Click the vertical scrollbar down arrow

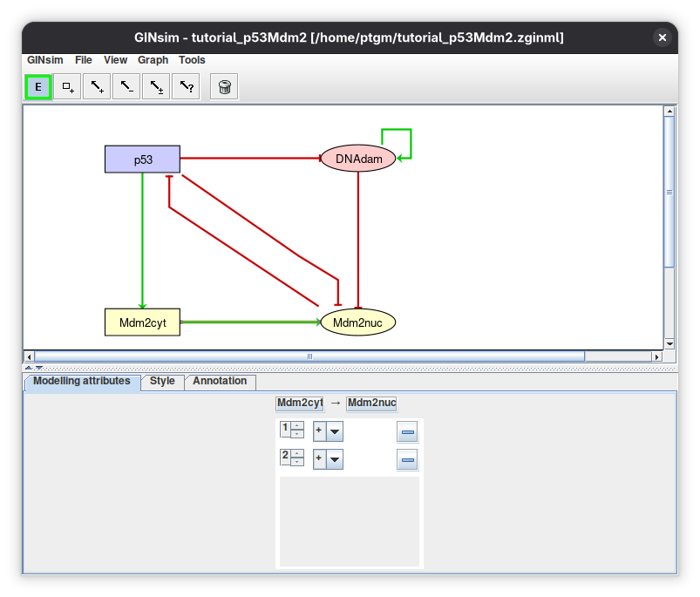coord(669,343)
